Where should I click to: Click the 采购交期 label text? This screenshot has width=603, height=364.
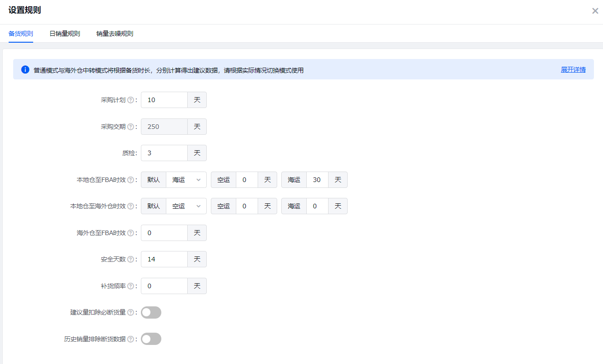point(113,127)
